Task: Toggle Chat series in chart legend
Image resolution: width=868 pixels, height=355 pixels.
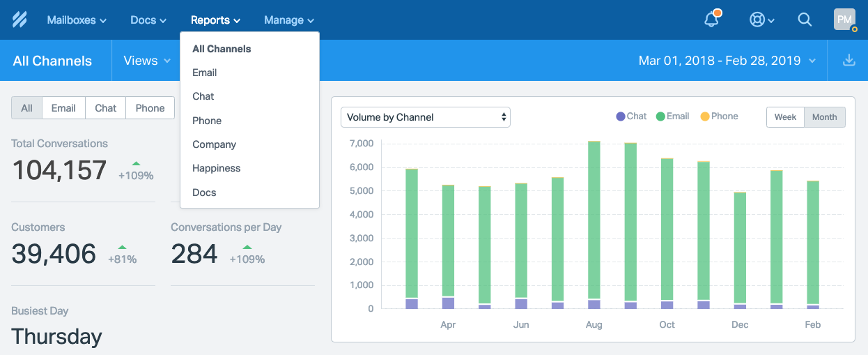Action: [631, 116]
